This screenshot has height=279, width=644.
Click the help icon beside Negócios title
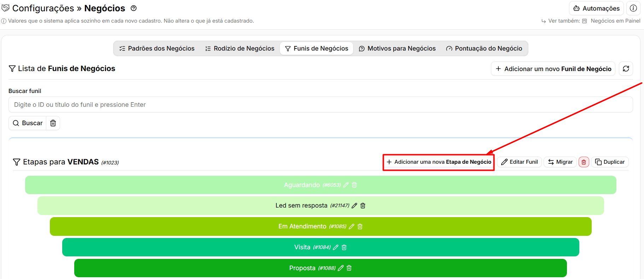[134, 8]
